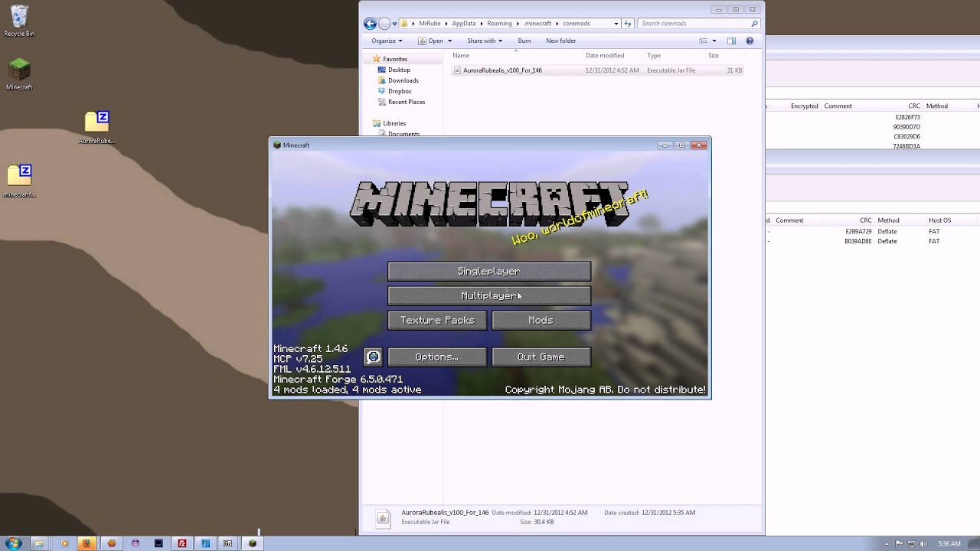Select Recent Places in Favorites

tap(407, 102)
